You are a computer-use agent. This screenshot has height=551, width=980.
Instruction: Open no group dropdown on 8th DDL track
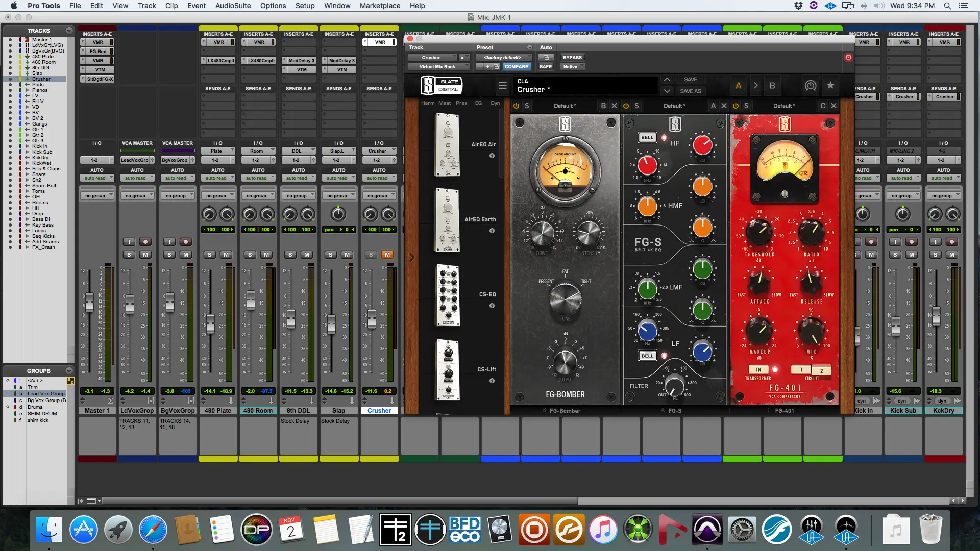point(298,196)
